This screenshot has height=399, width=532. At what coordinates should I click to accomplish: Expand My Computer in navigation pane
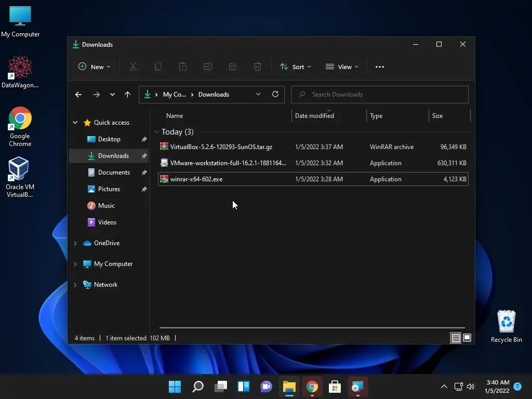pyautogui.click(x=75, y=264)
